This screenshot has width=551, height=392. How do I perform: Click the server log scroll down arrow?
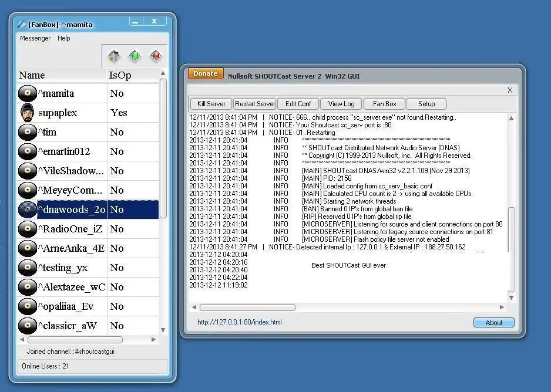coord(511,298)
